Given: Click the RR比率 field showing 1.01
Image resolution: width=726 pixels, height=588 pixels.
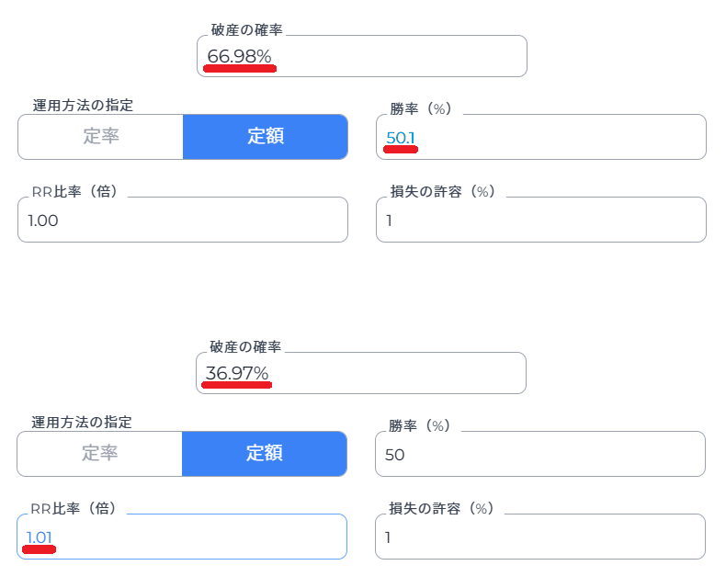Looking at the screenshot, I should click(x=182, y=537).
